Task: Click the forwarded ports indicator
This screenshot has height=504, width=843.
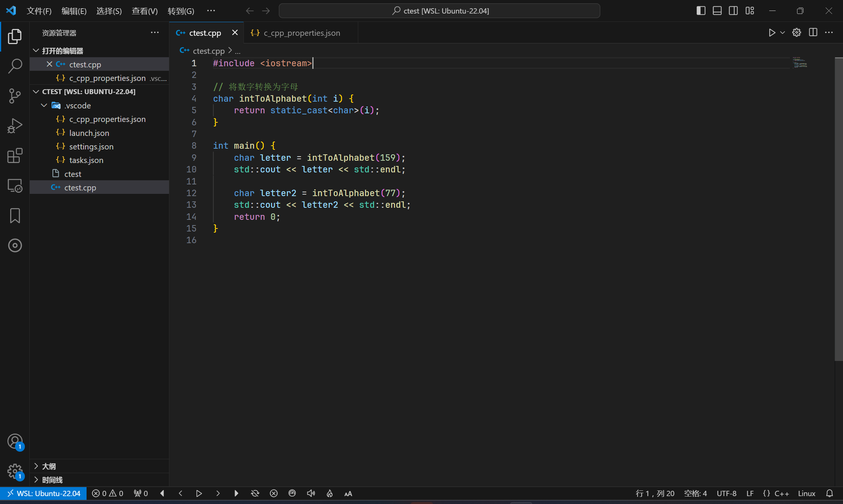Action: (141, 493)
